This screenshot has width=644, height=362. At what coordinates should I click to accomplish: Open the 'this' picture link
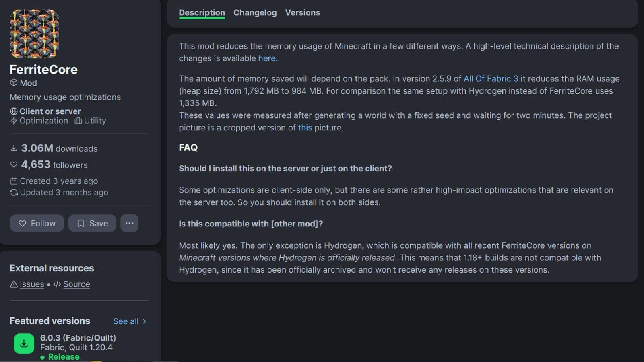[x=305, y=128]
